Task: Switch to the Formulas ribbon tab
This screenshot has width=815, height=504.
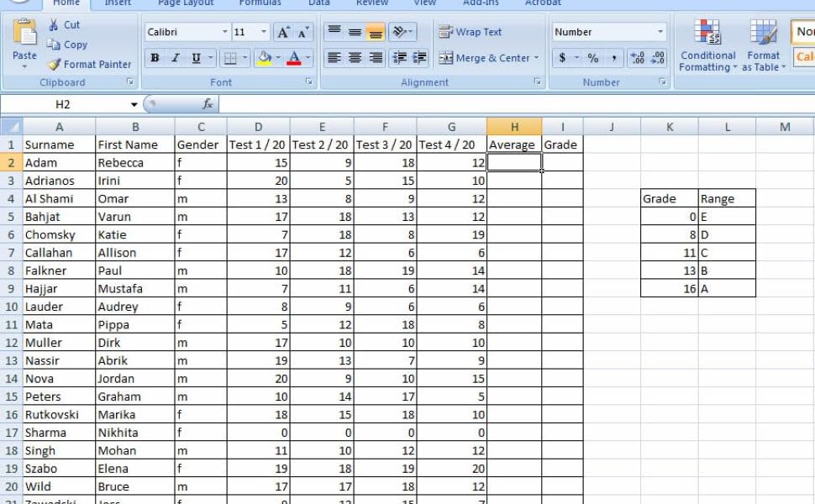Action: (260, 4)
